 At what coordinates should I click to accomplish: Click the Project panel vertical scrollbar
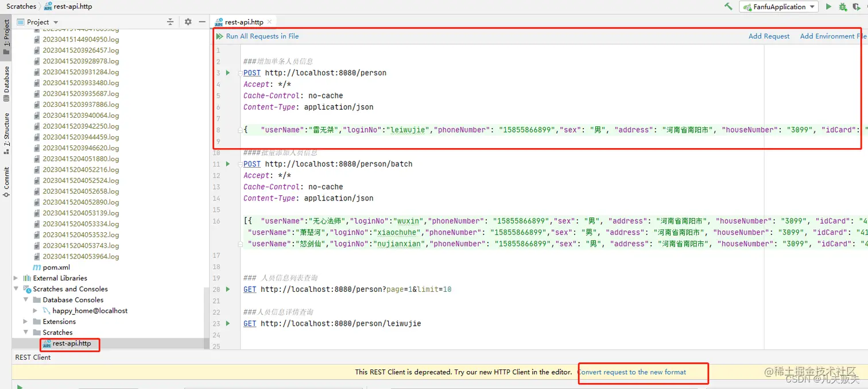[x=207, y=317]
